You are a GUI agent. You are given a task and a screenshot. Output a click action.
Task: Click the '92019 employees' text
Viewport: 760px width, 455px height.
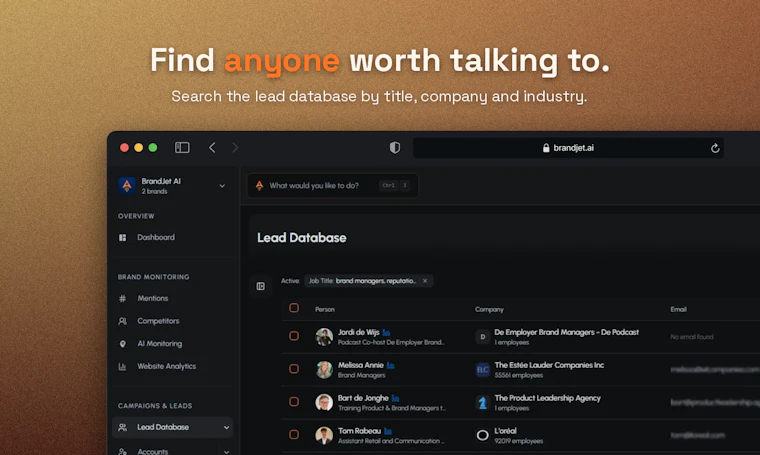(519, 441)
